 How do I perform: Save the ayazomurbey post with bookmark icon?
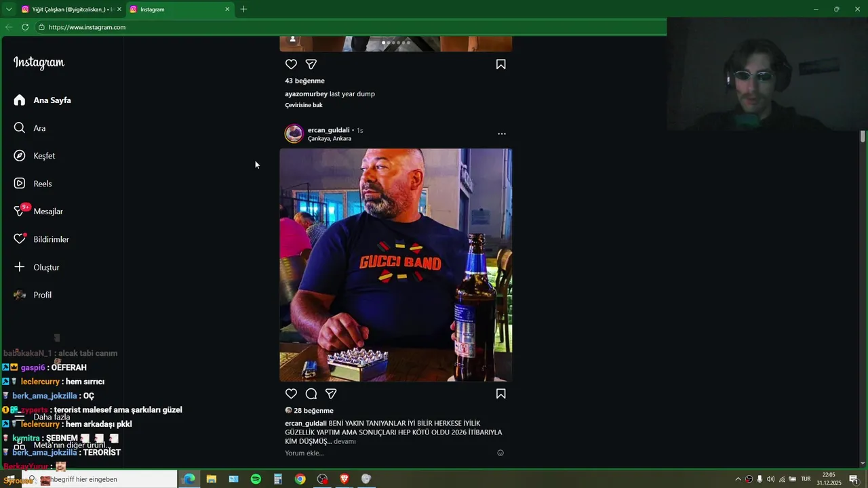pos(500,64)
